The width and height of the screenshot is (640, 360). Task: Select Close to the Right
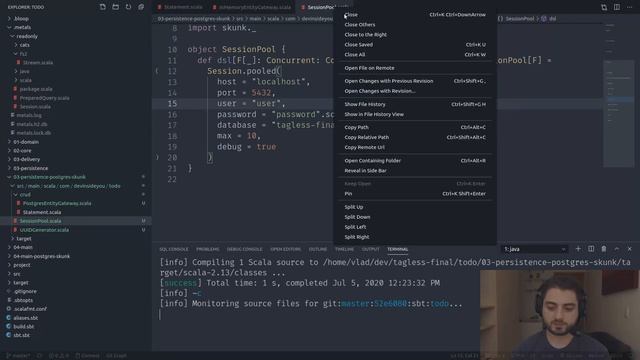(415, 35)
